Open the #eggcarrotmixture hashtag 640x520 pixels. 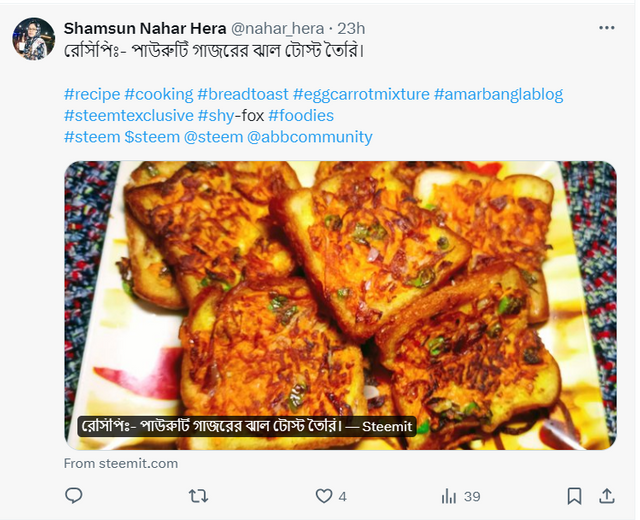click(361, 94)
